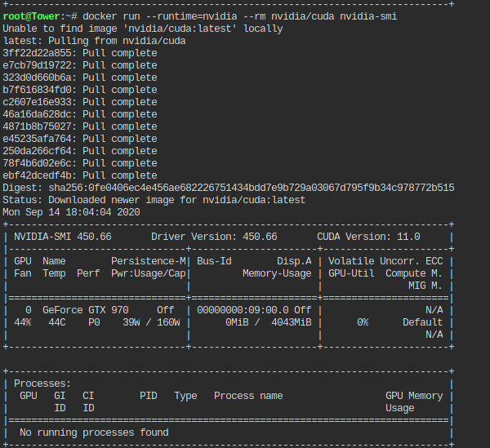The image size is (490, 448).
Task: Click the 'Compute M.' column header
Action: (x=414, y=273)
